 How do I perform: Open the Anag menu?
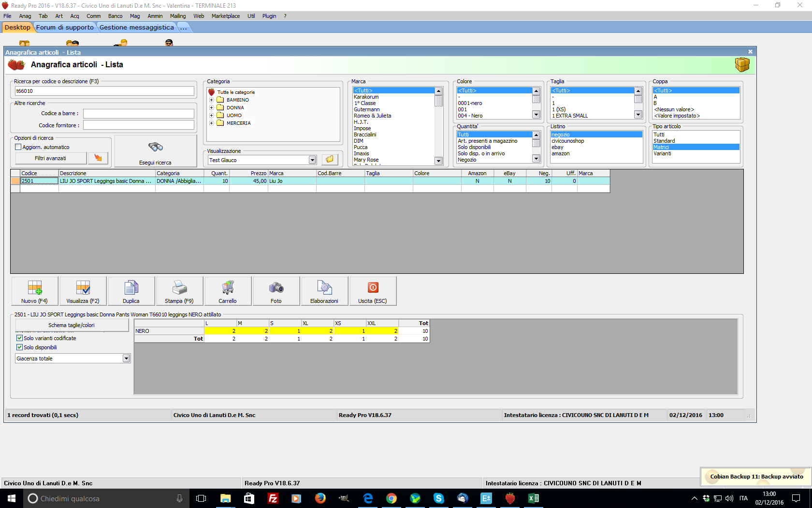coord(25,16)
